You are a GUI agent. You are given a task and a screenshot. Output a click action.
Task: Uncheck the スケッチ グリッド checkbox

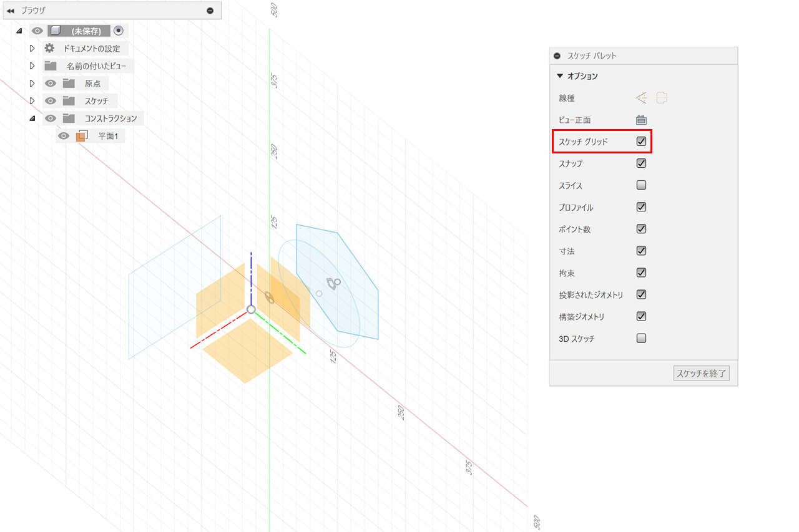(x=641, y=142)
